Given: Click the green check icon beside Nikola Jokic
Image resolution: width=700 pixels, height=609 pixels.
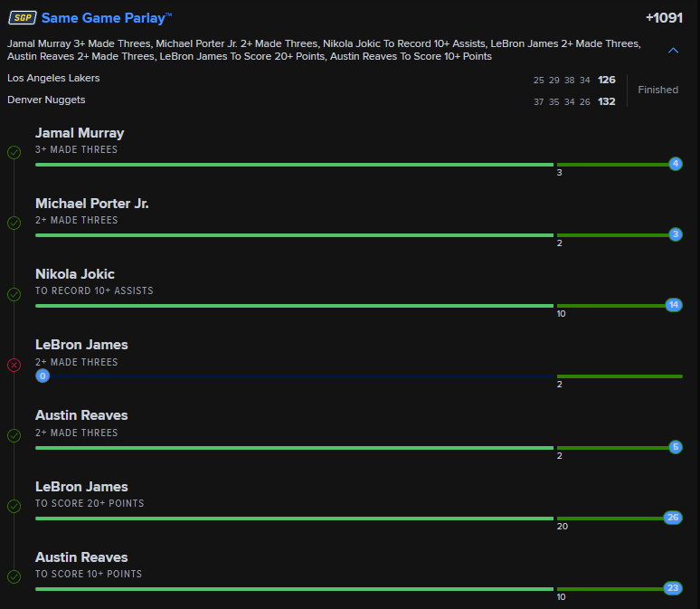Looking at the screenshot, I should [x=14, y=294].
